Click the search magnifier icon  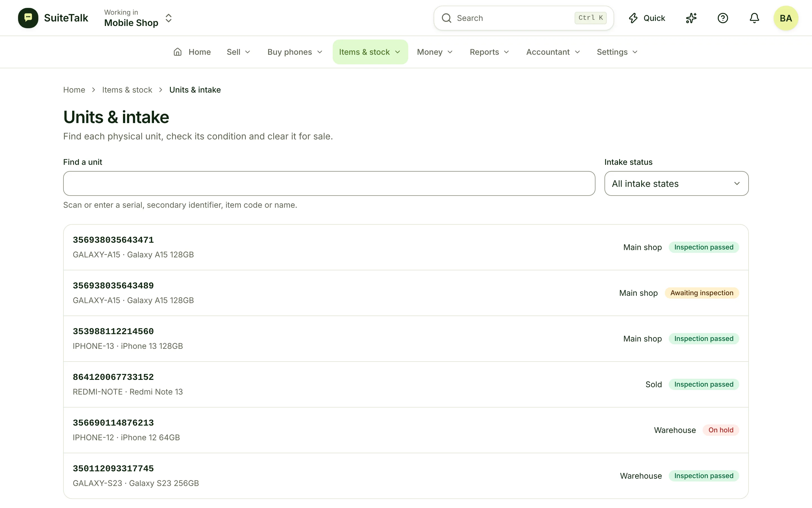click(446, 18)
